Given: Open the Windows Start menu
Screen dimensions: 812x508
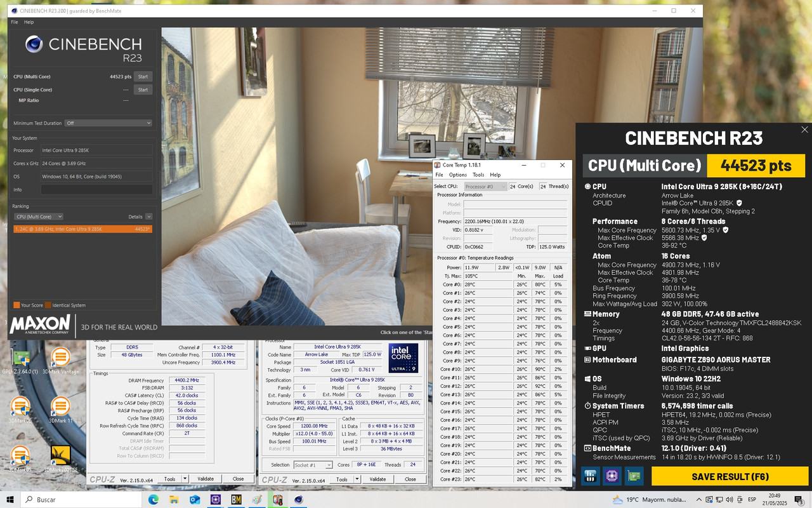Looking at the screenshot, I should pos(10,499).
